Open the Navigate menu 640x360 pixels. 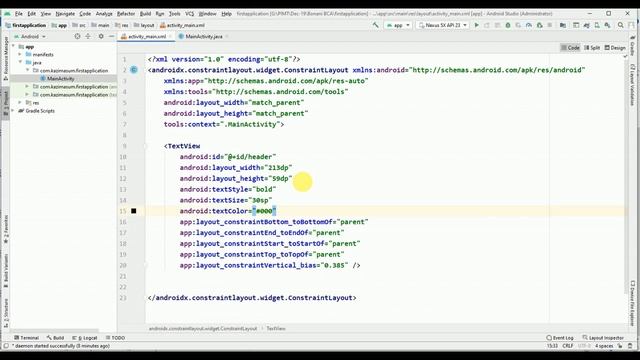[x=65, y=13]
